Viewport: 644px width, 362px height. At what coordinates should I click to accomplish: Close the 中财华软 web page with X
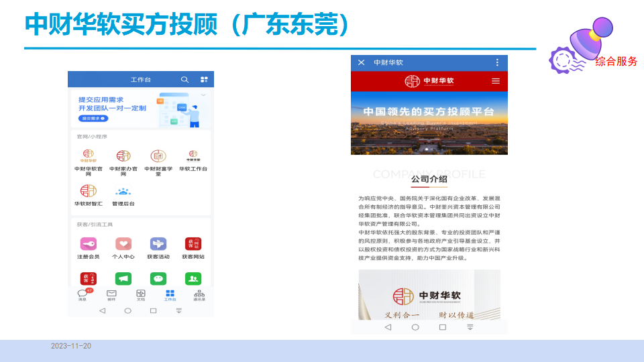pos(361,62)
